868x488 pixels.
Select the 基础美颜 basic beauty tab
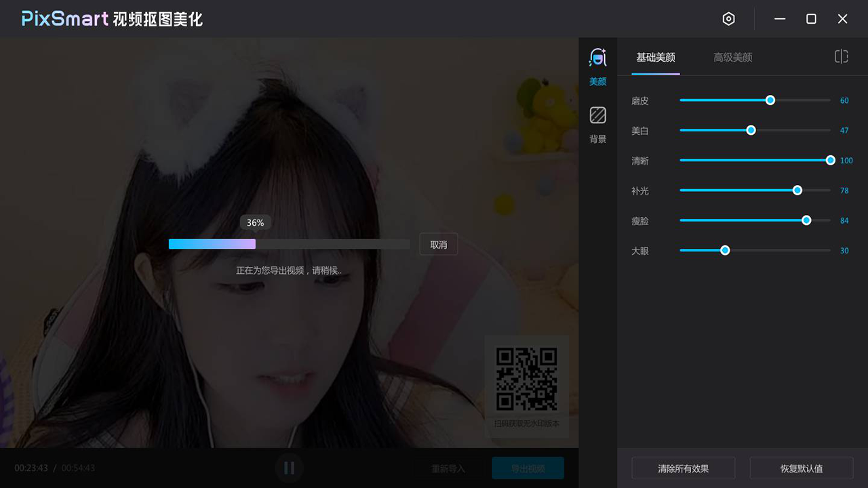point(654,57)
